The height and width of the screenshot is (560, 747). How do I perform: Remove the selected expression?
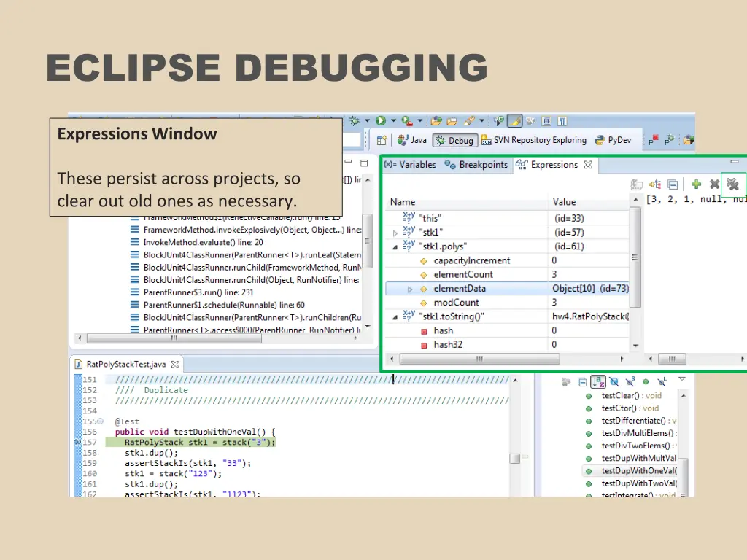[714, 184]
